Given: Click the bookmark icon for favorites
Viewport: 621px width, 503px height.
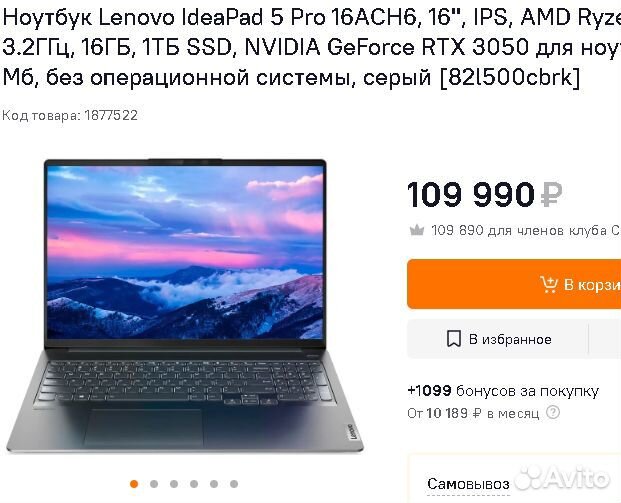Looking at the screenshot, I should coord(454,339).
